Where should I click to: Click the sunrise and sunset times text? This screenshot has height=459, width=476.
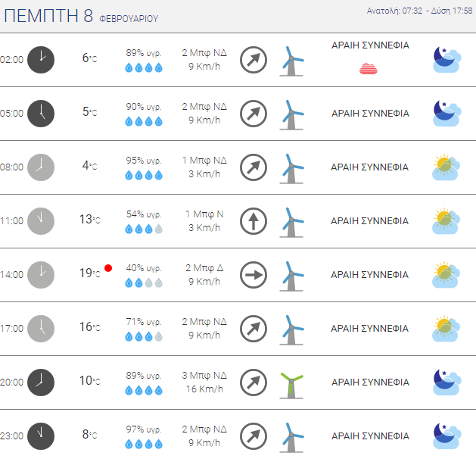(x=419, y=11)
